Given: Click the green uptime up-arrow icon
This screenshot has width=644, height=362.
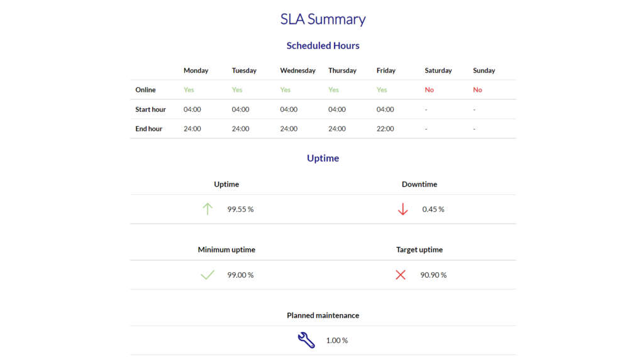Looking at the screenshot, I should (x=208, y=209).
